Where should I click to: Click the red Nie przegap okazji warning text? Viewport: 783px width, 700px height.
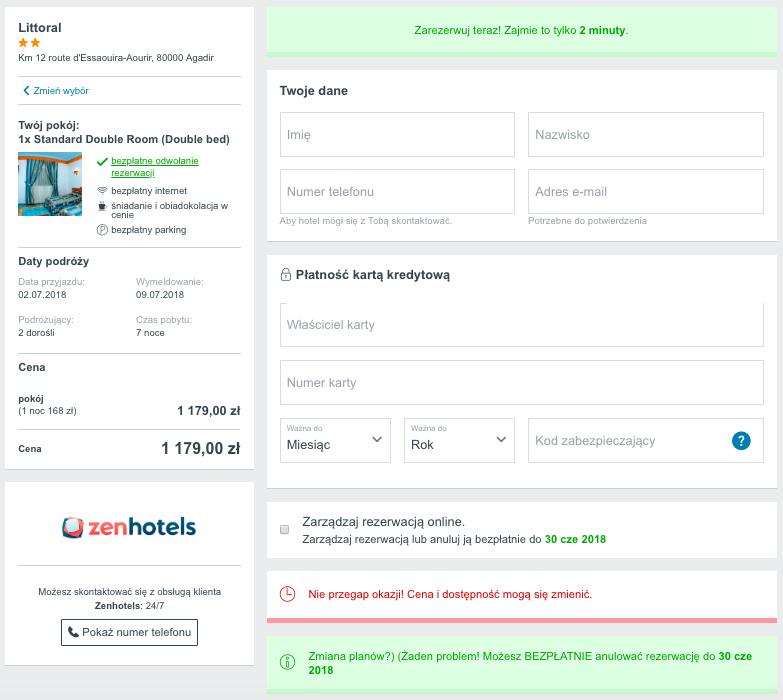tap(450, 594)
